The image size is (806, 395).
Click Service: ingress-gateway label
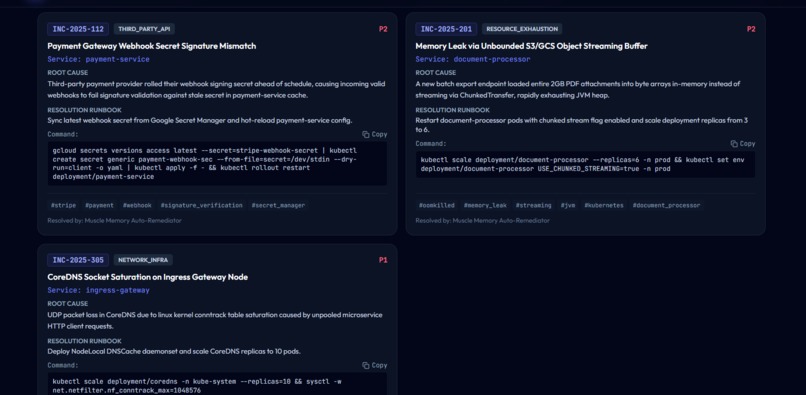(x=98, y=290)
